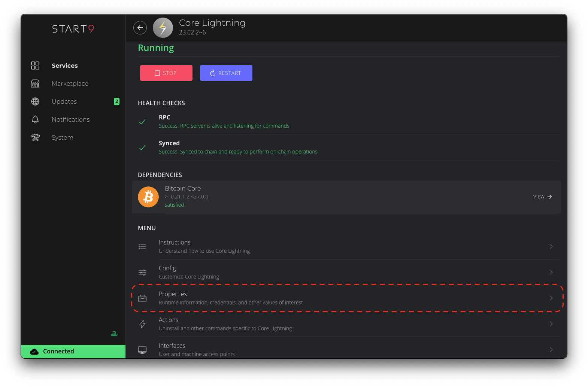The width and height of the screenshot is (588, 386).
Task: Expand the Config row chevron
Action: (x=551, y=272)
